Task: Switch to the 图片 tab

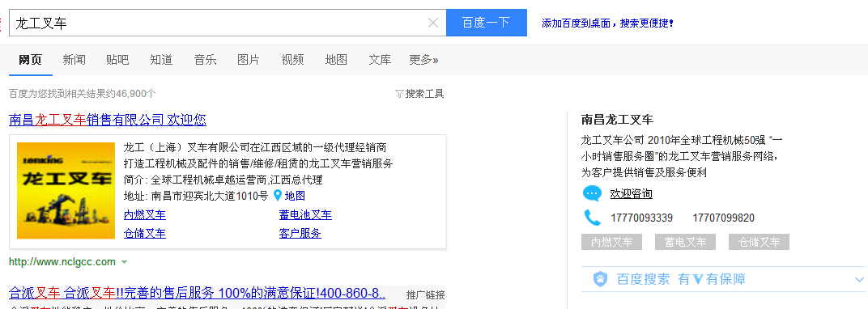Action: 249,60
